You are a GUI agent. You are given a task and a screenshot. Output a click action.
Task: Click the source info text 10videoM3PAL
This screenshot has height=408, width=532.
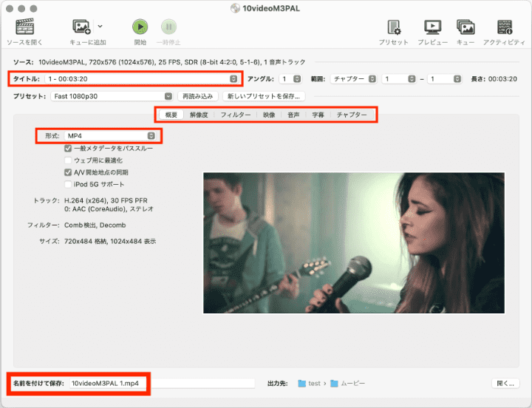(x=171, y=62)
